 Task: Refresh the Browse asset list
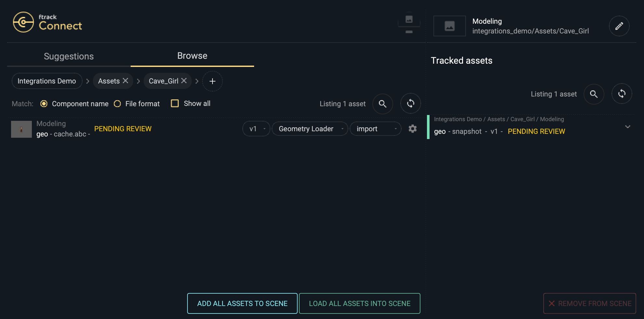point(410,104)
